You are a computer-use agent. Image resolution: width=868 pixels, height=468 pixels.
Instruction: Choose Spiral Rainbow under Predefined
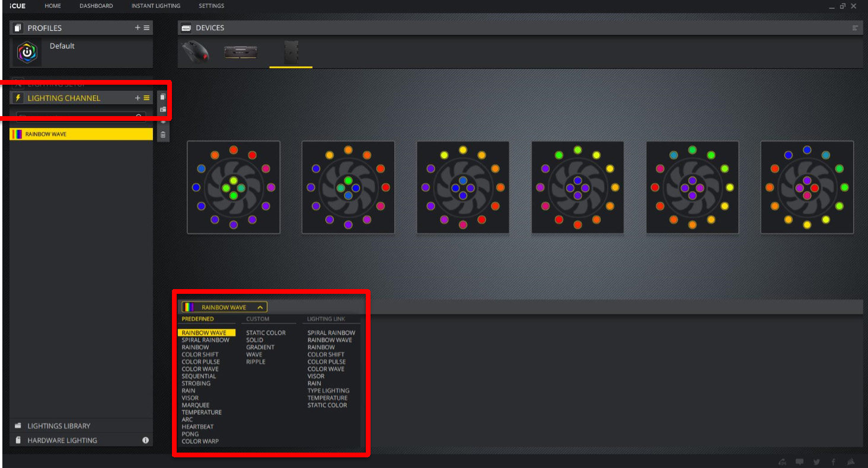click(205, 340)
